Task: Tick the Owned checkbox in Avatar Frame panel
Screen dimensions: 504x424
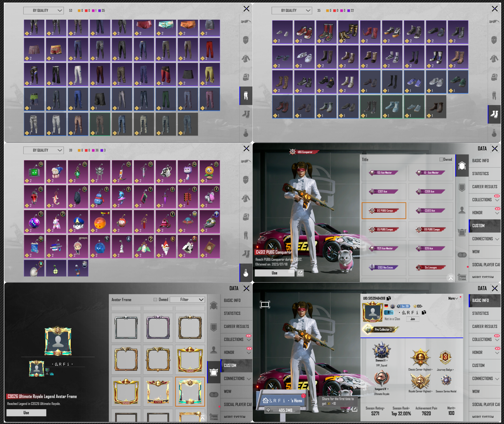Action: coord(155,300)
